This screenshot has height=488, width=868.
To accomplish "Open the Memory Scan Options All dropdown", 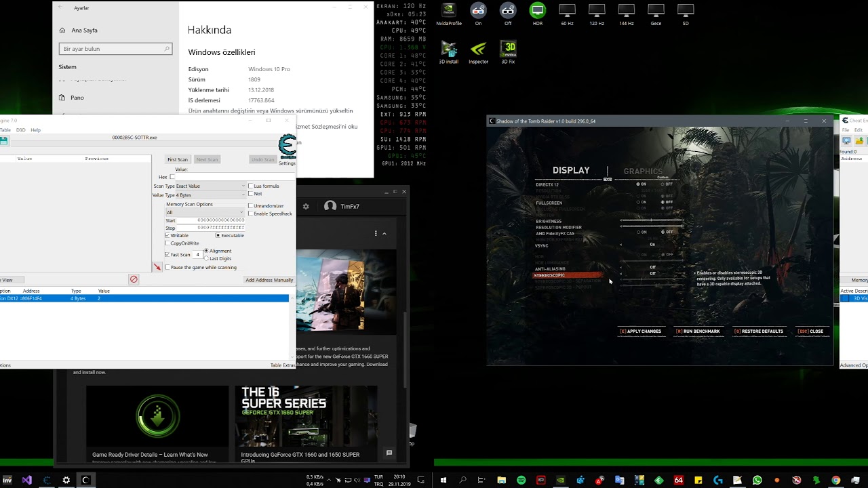I will 205,212.
